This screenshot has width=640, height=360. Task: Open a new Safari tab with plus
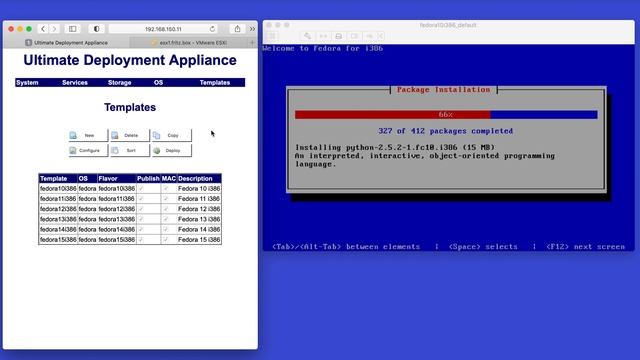coord(252,42)
